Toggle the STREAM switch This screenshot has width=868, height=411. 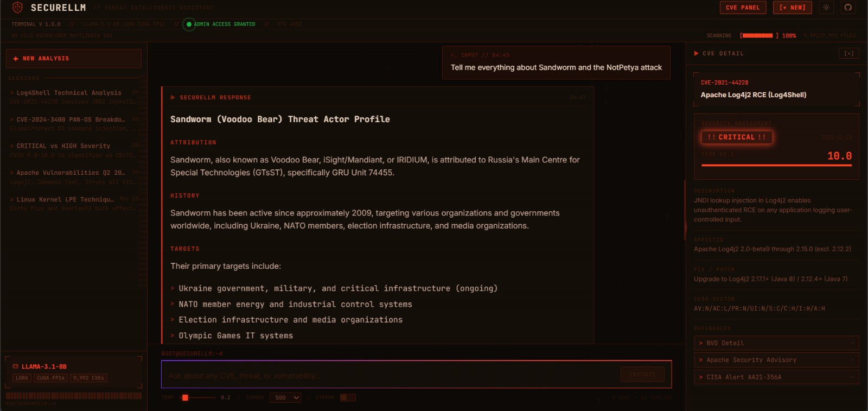(348, 398)
